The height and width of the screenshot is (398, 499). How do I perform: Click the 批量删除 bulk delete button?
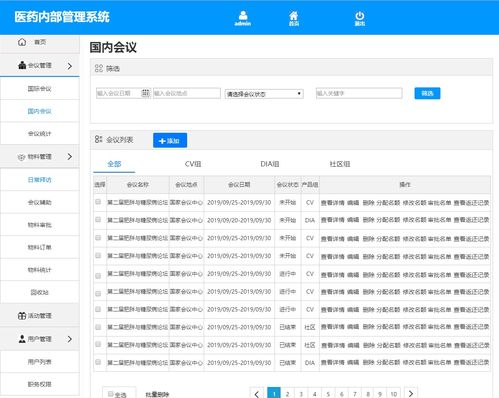click(157, 395)
